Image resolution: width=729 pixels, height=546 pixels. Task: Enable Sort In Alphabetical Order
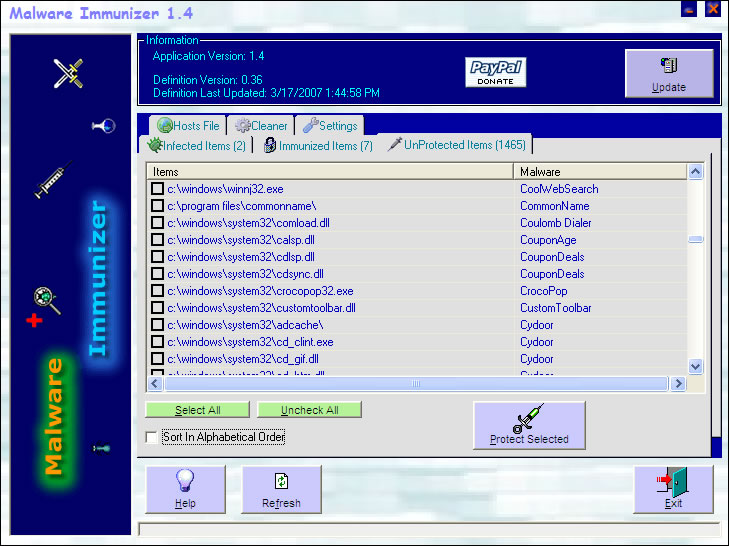point(152,437)
